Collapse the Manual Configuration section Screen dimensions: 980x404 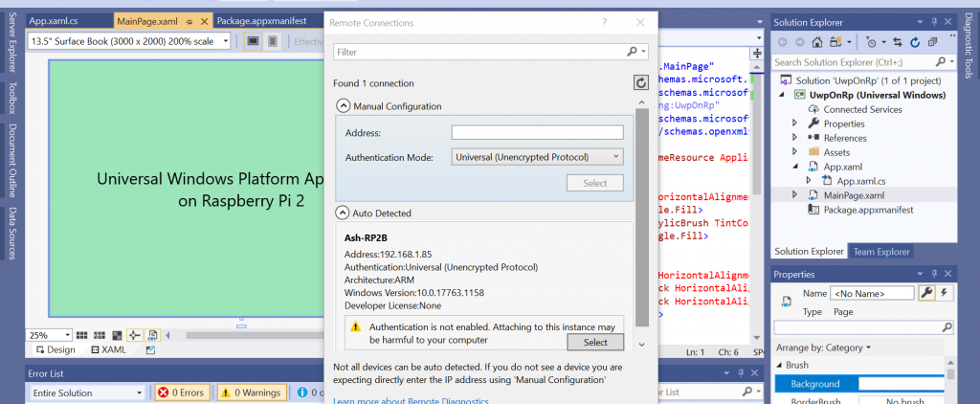344,106
